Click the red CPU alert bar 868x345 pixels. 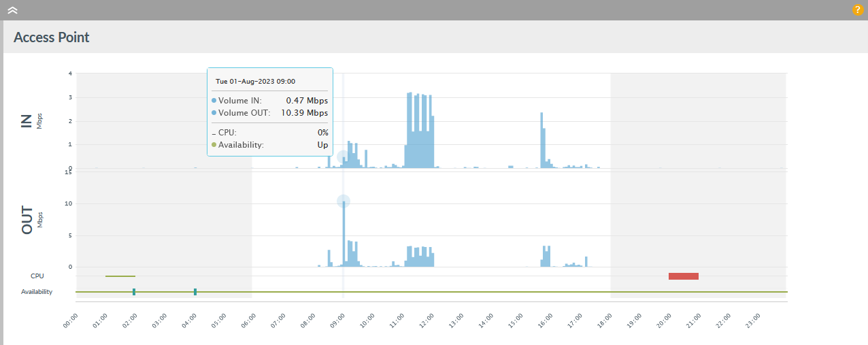tap(683, 276)
